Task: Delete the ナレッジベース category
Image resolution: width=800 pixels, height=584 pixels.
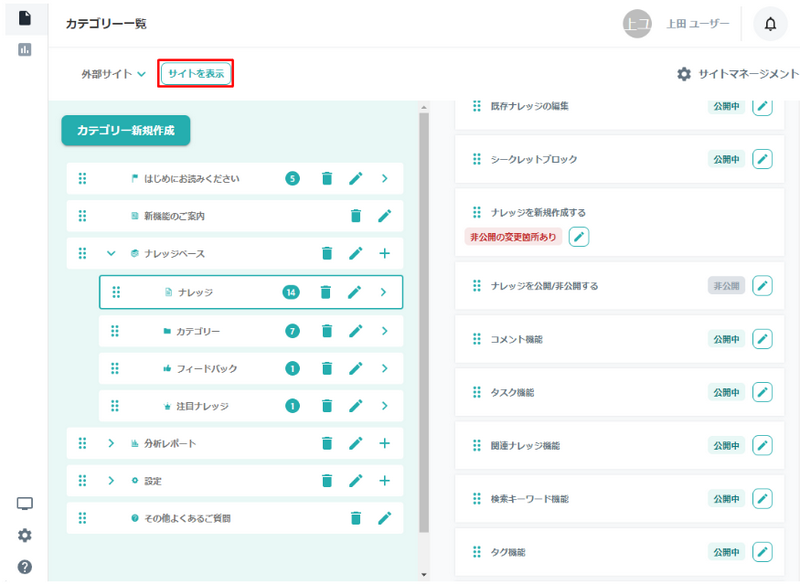Action: (x=327, y=253)
